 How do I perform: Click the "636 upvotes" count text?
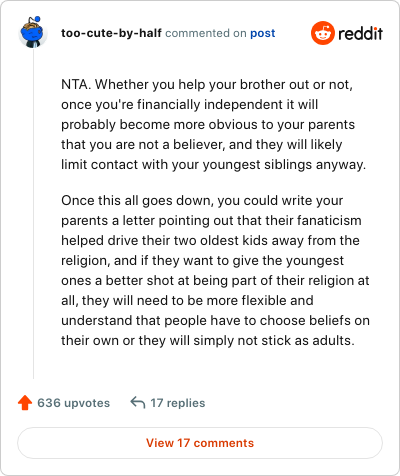[x=73, y=403]
